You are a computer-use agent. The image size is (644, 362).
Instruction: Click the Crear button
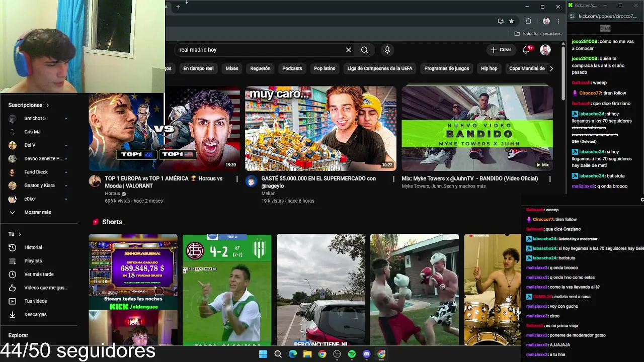point(501,50)
